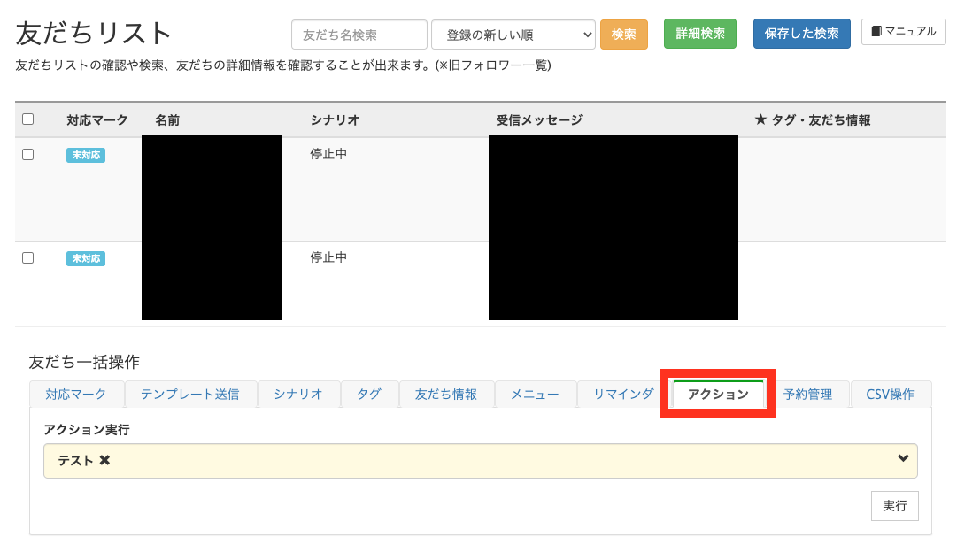Open the 友だち情報 tab
Viewport: 957px width, 560px height.
(x=446, y=395)
